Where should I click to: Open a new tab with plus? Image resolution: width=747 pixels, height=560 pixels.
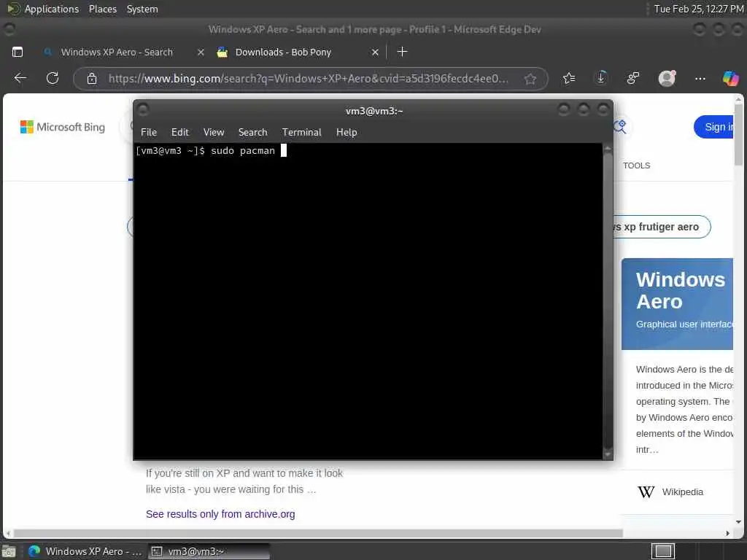(402, 52)
